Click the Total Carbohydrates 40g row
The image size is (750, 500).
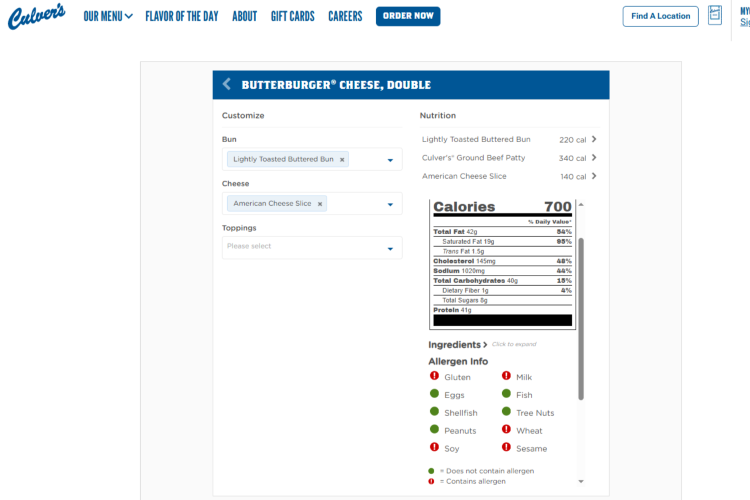(502, 281)
